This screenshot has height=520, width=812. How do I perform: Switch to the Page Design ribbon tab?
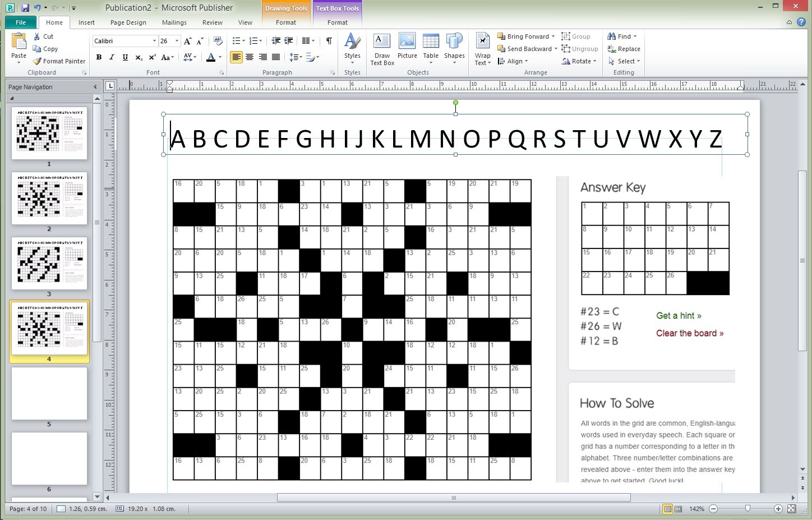click(128, 22)
